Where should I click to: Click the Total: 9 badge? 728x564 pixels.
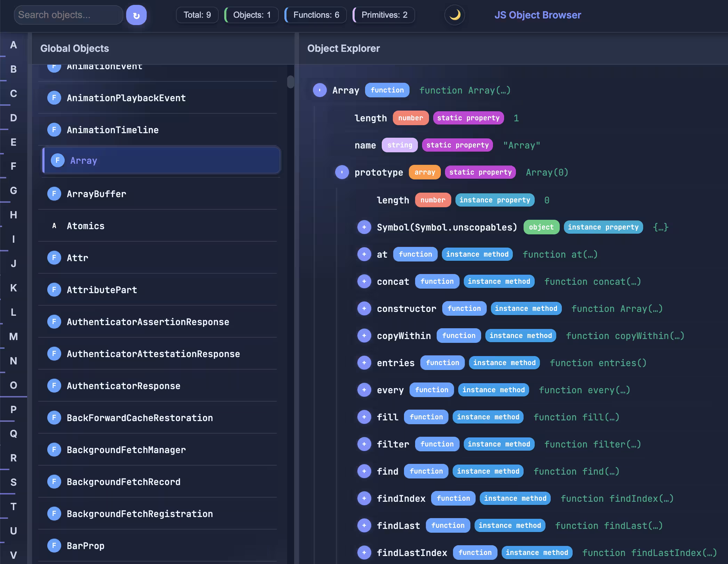click(197, 15)
